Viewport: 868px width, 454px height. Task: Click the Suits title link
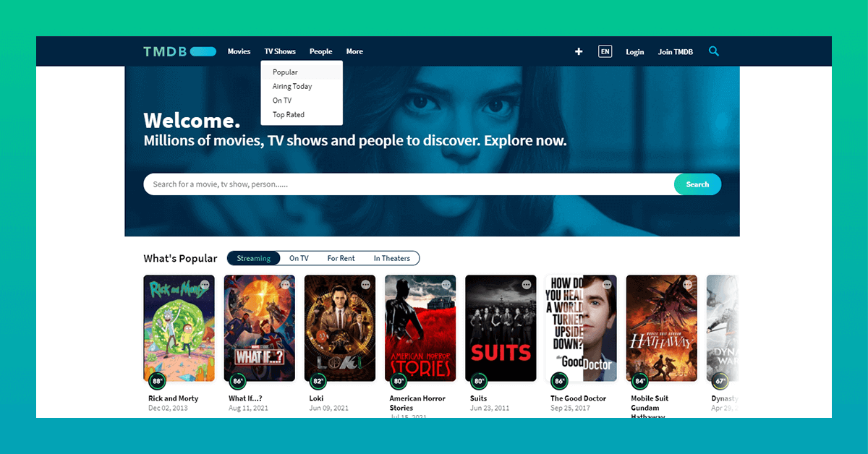(478, 398)
